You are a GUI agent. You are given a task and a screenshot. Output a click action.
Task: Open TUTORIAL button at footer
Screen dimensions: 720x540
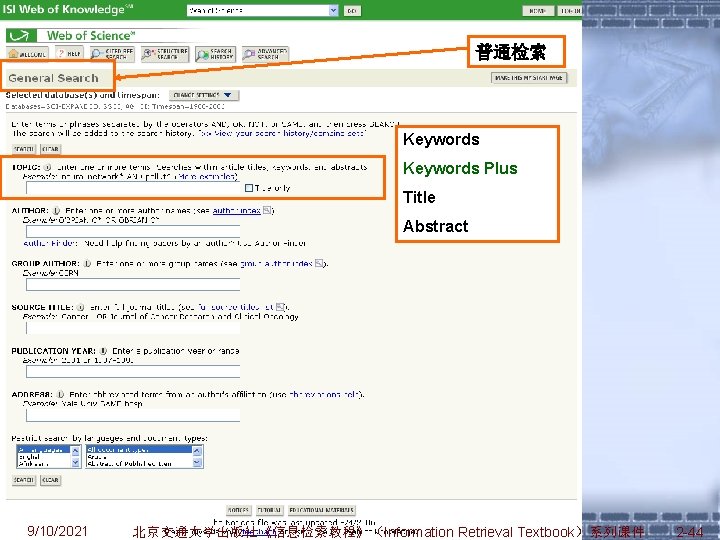tap(269, 510)
